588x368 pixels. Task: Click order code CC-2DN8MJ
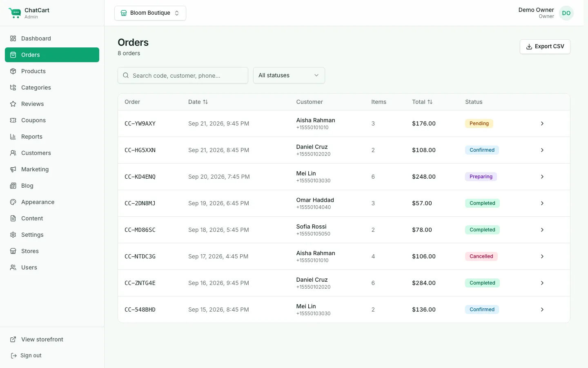(x=140, y=203)
